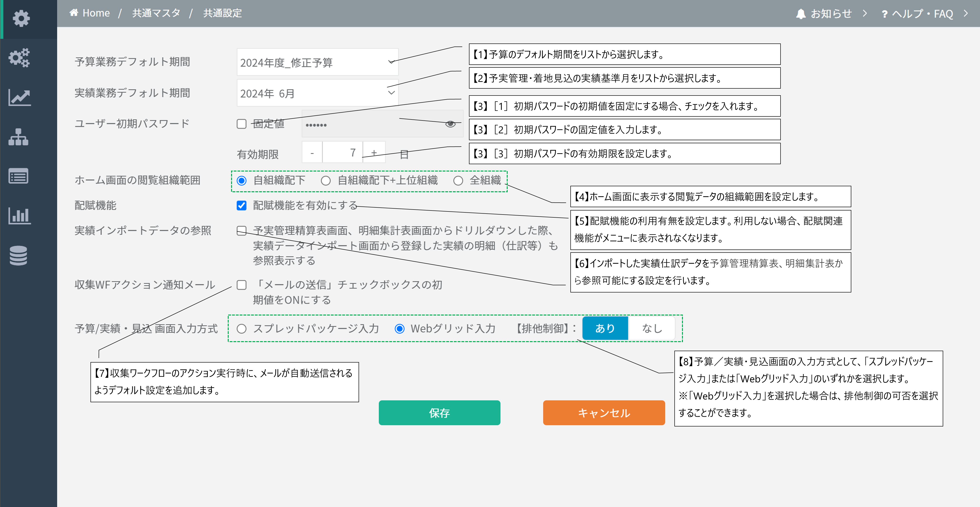Click the キャンセル button

604,413
